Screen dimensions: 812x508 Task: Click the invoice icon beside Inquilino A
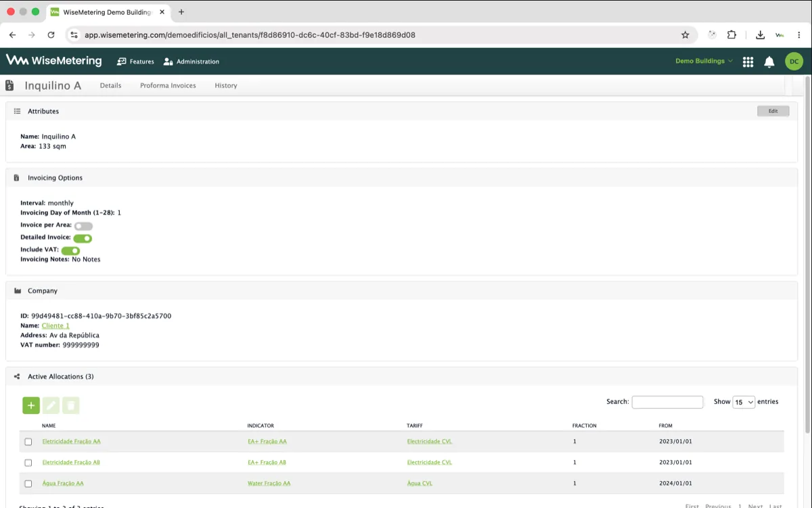point(9,85)
